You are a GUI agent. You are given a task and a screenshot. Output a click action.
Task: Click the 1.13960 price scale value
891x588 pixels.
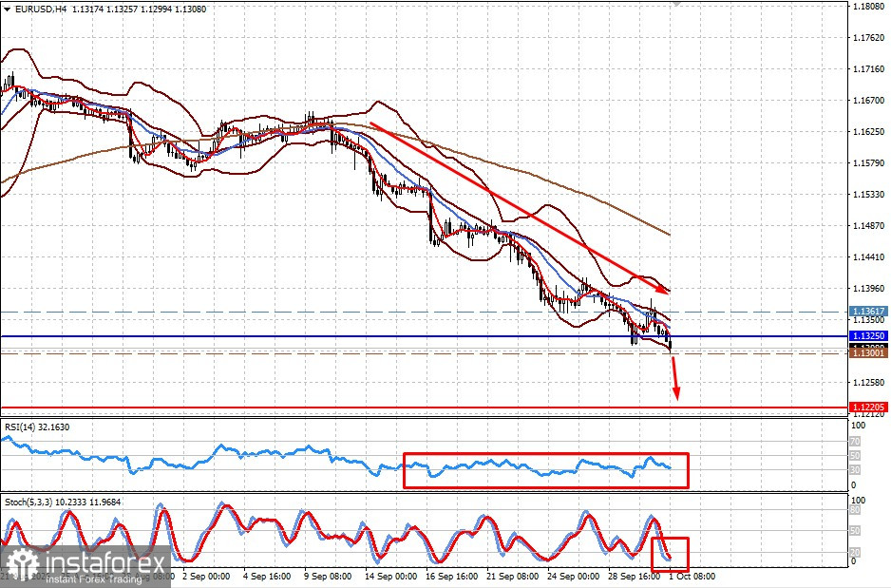pyautogui.click(x=869, y=288)
